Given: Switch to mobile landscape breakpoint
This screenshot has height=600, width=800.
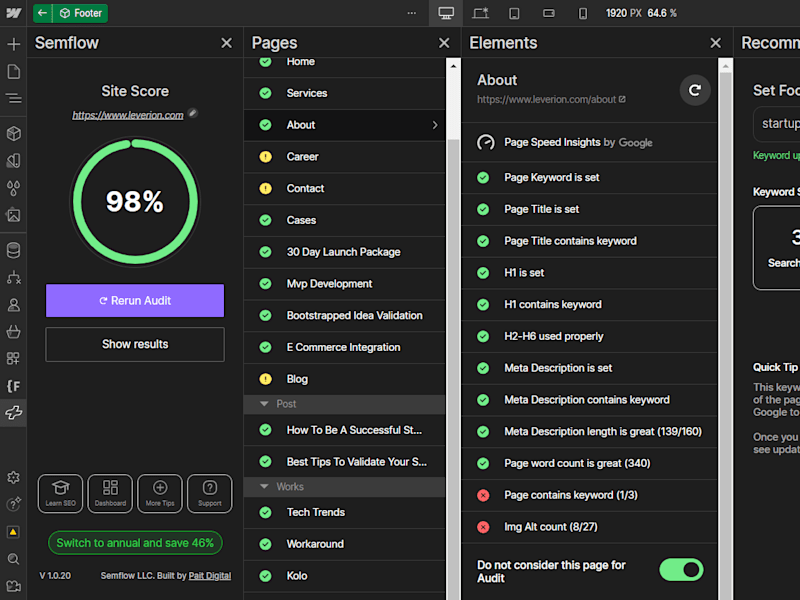Looking at the screenshot, I should point(548,13).
